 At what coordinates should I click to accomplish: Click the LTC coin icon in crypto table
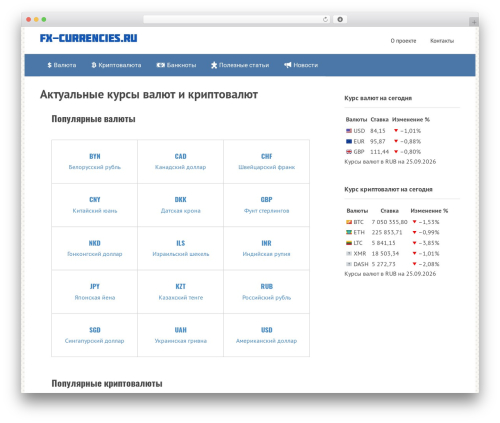coord(349,243)
